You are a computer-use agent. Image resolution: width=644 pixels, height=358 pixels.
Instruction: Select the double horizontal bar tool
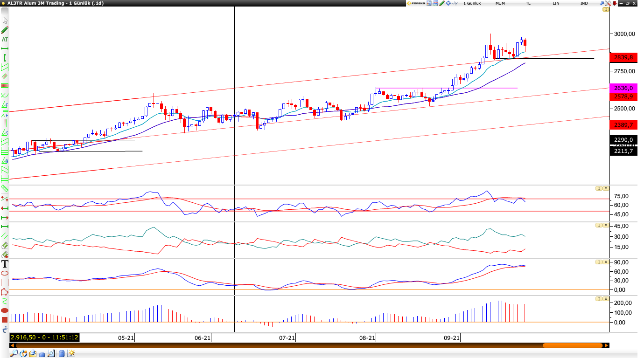tap(5, 179)
